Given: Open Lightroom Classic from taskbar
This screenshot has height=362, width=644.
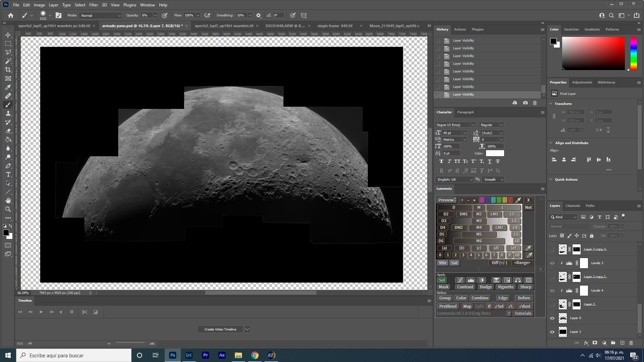Looking at the screenshot, I should [189, 355].
